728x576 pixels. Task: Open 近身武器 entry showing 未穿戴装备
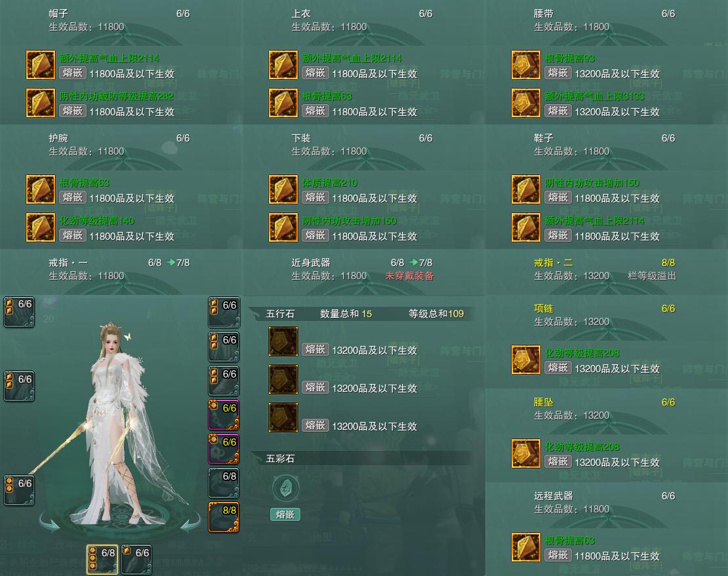coord(363,269)
